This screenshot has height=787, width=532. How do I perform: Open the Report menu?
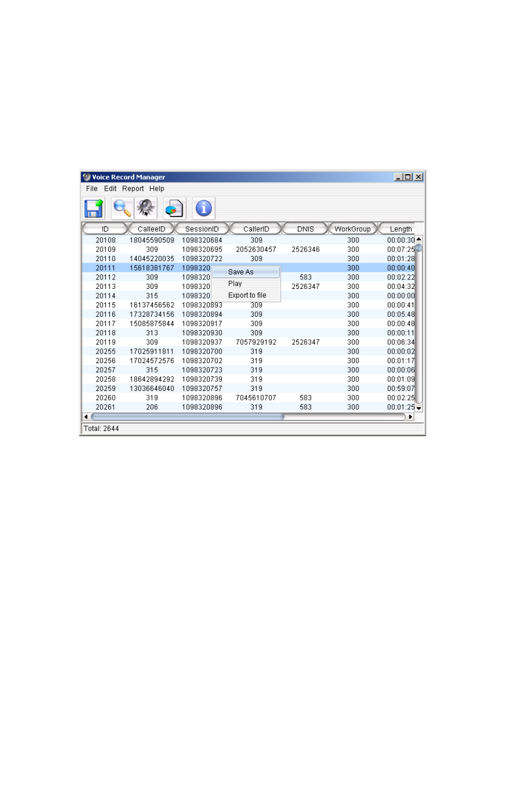point(133,189)
